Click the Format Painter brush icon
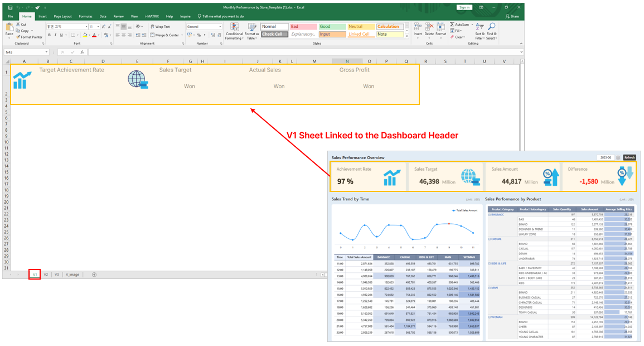 click(x=18, y=37)
